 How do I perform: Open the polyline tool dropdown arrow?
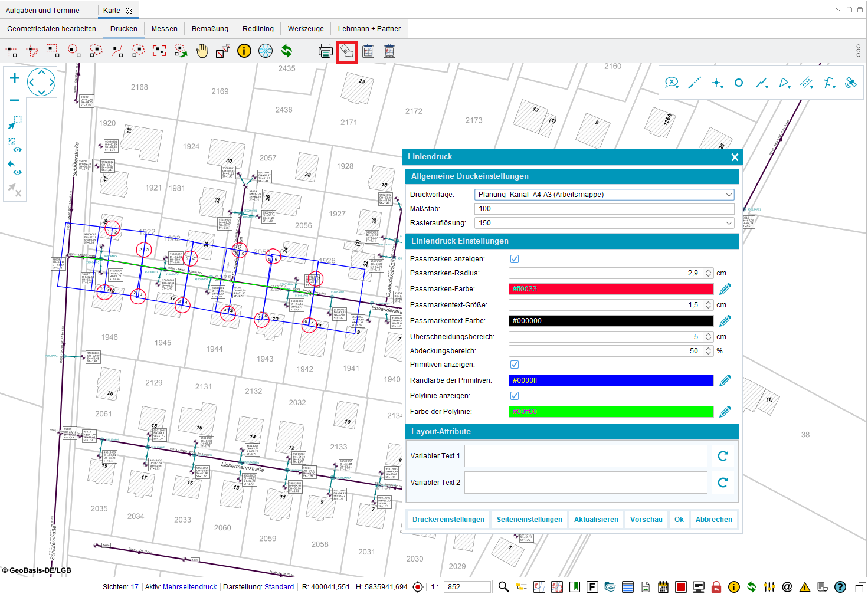click(x=767, y=86)
